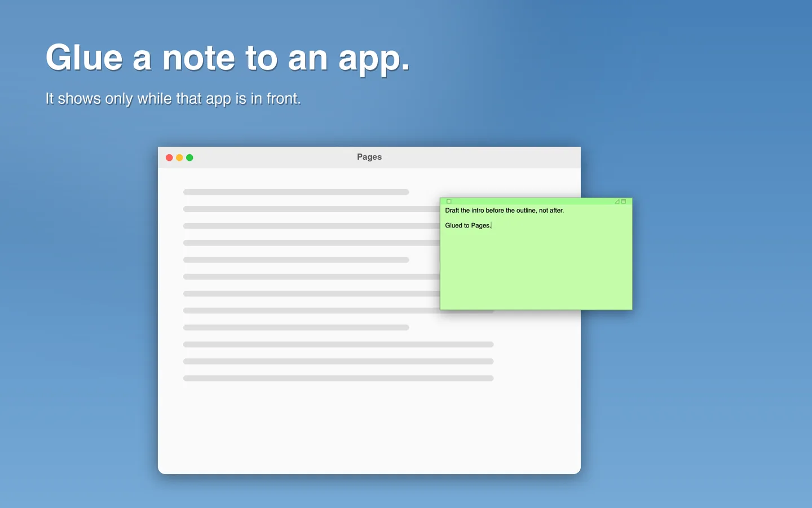Minimize the Pages window with the yellow button

tap(179, 157)
